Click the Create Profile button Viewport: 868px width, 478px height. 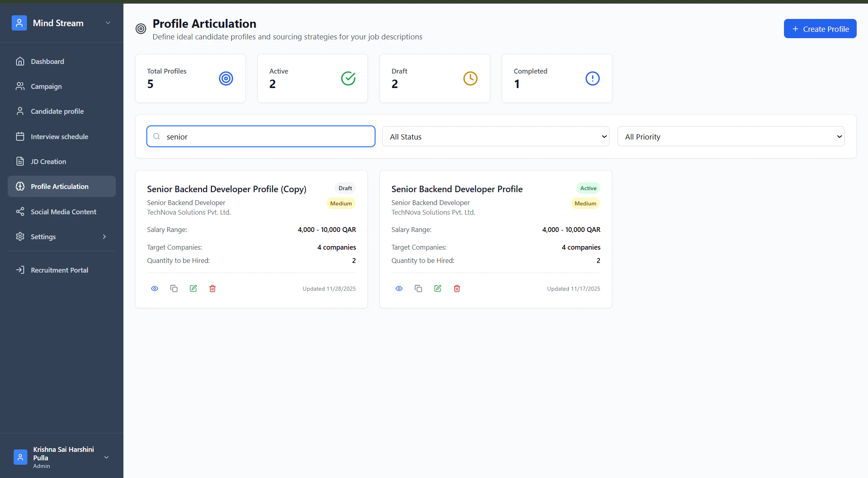coord(820,29)
